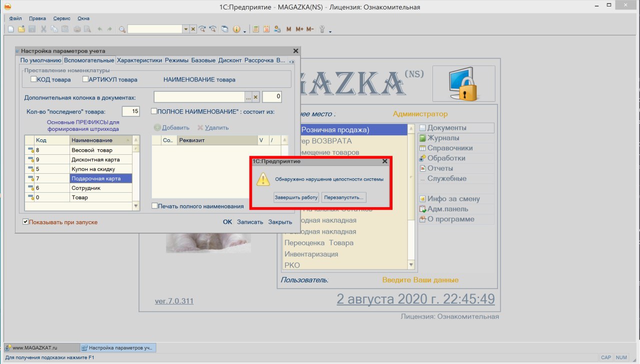The image size is (640, 364).
Task: Open the Calendar toolbar icon
Action: 266,29
